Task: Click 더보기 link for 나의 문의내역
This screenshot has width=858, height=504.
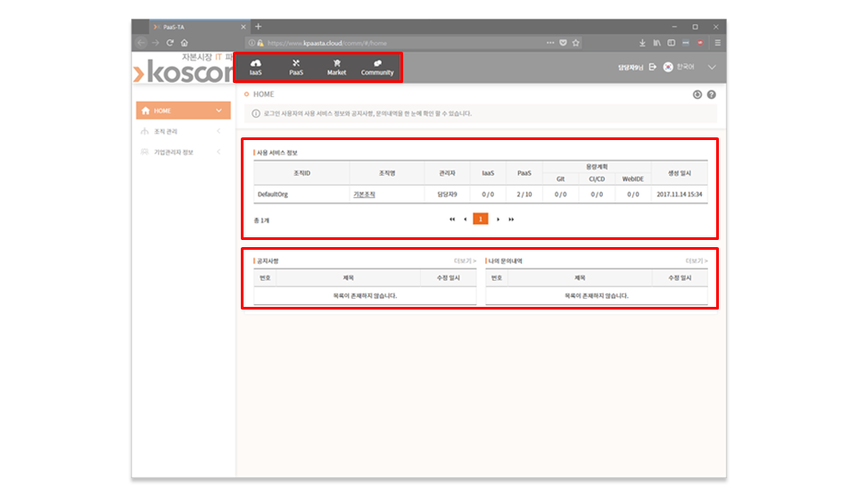Action: pyautogui.click(x=697, y=261)
